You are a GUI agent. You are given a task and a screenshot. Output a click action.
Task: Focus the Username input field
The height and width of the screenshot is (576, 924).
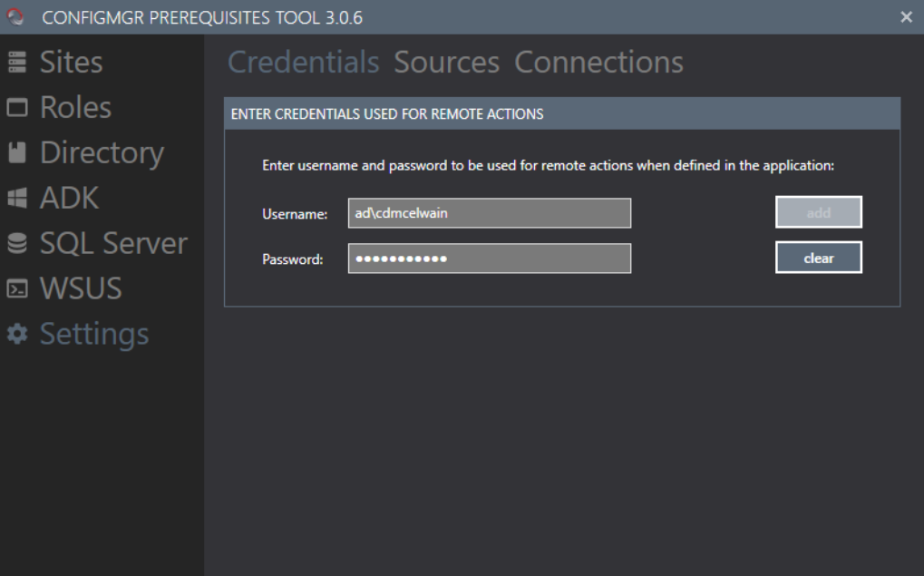pos(489,213)
